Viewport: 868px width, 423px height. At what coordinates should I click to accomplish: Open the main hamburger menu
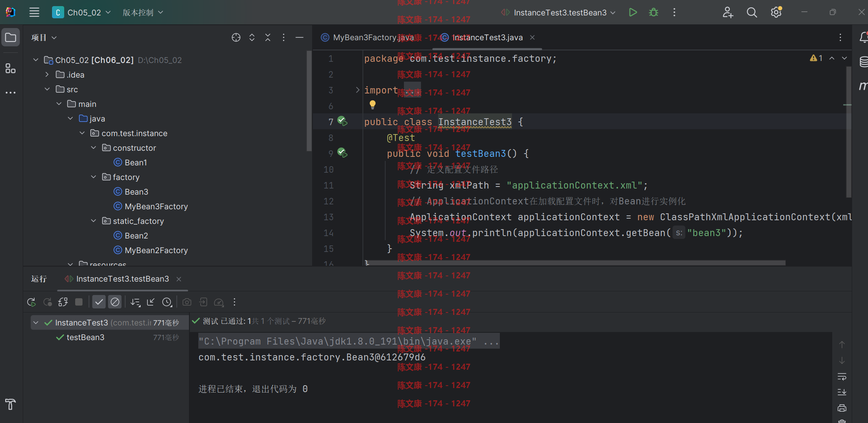[x=35, y=12]
